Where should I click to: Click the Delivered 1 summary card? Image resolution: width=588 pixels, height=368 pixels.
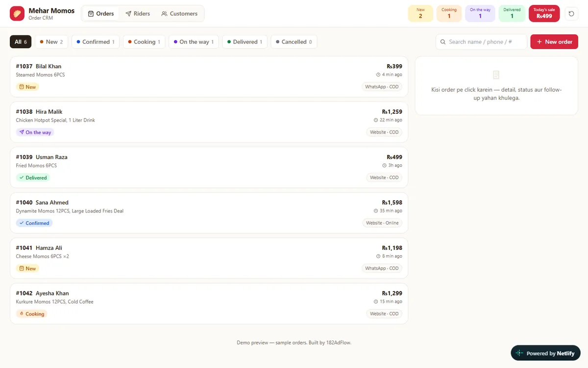(x=512, y=13)
